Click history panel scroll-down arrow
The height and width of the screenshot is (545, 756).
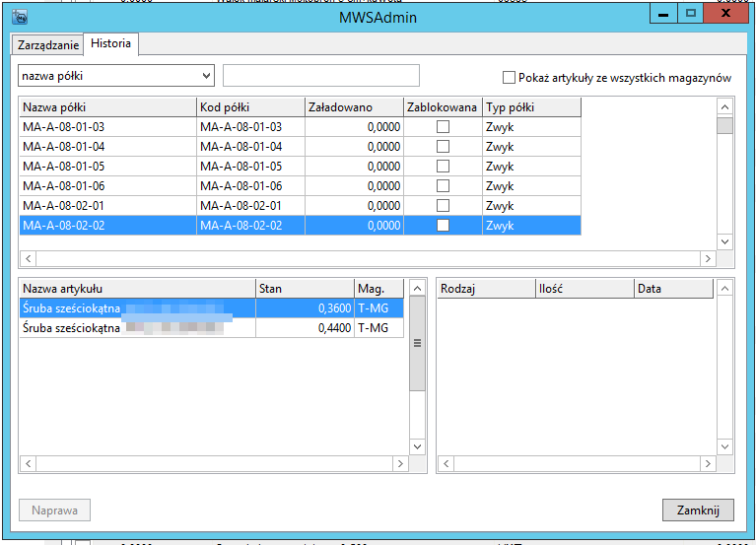coord(724,446)
